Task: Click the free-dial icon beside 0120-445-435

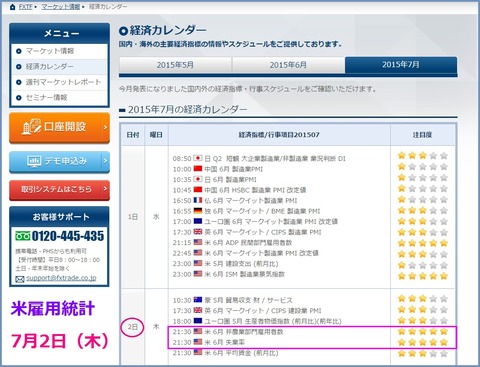Action: tap(22, 236)
